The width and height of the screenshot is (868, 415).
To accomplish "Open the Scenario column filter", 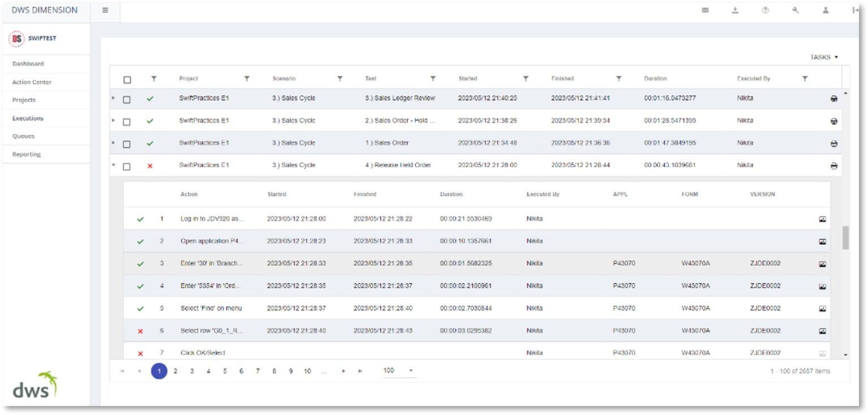I will 340,79.
